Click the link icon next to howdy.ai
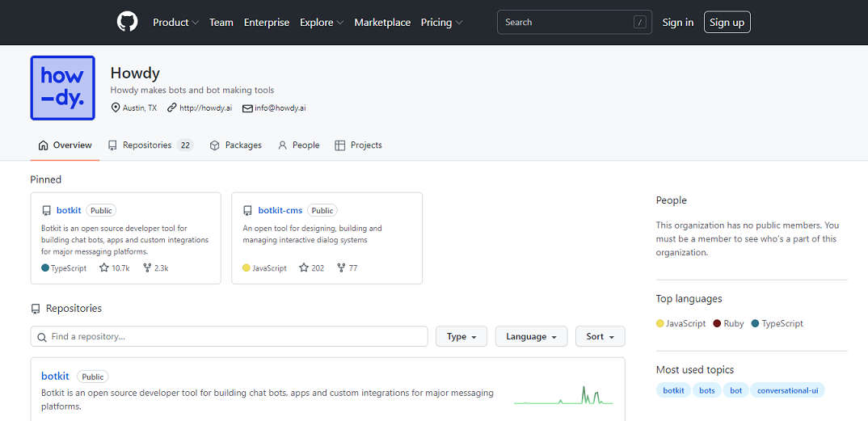Image resolution: width=868 pixels, height=421 pixels. click(172, 108)
